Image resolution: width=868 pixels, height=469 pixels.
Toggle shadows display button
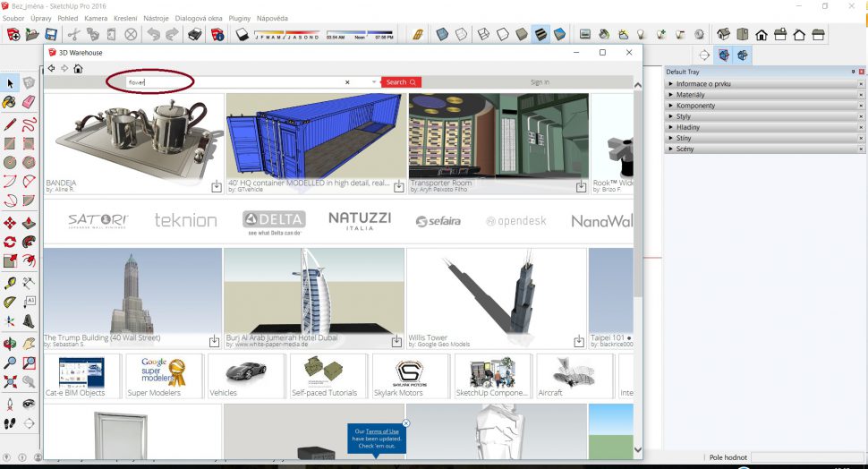[242, 35]
